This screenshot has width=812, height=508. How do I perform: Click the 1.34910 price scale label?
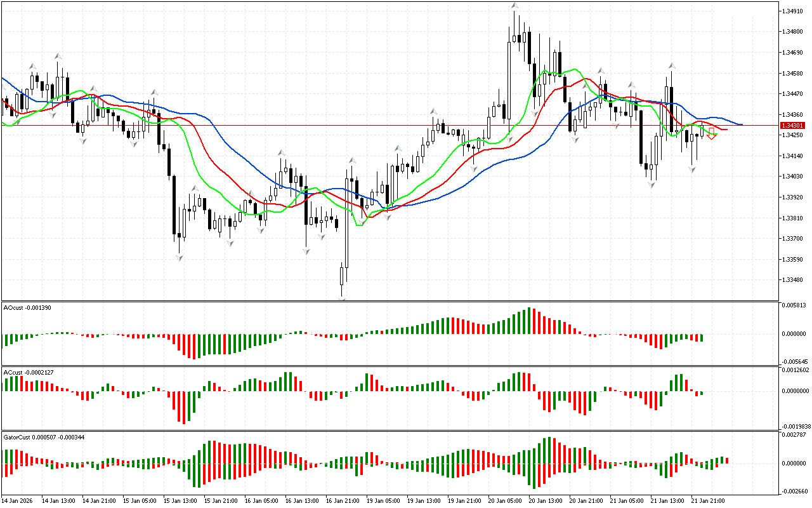[x=794, y=11]
